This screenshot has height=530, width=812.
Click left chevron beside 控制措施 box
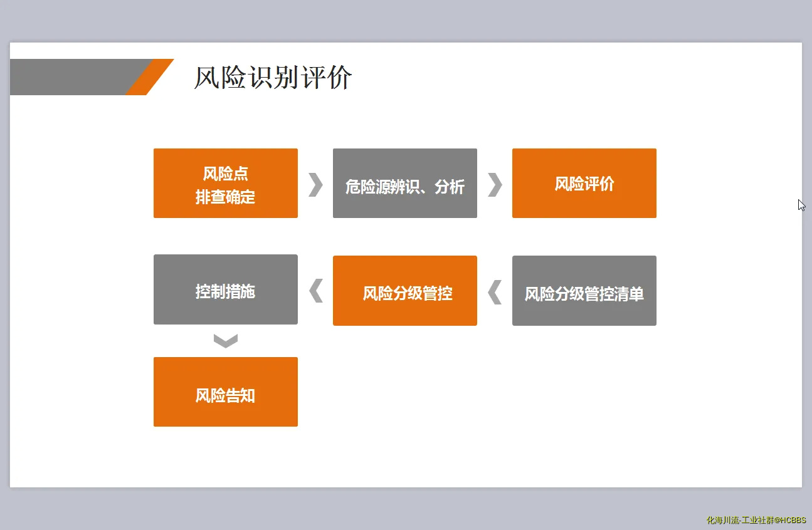[316, 291]
